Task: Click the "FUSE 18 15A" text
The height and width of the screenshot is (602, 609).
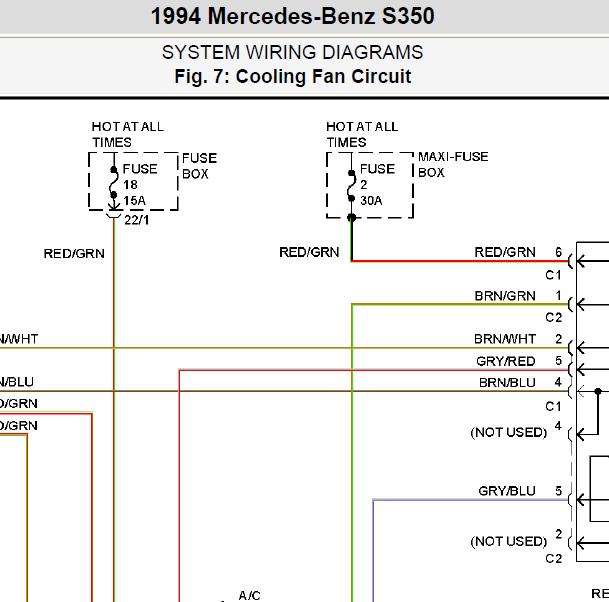Action: click(x=140, y=184)
